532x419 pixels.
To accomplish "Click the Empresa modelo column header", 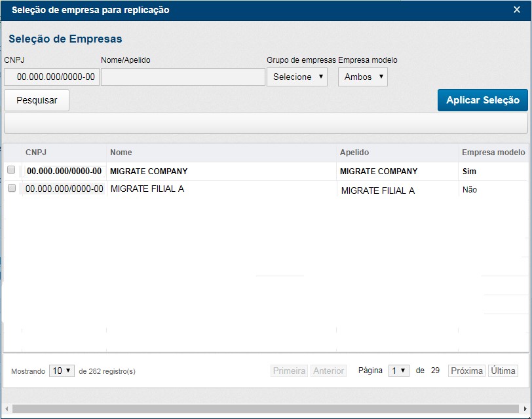I will [493, 153].
